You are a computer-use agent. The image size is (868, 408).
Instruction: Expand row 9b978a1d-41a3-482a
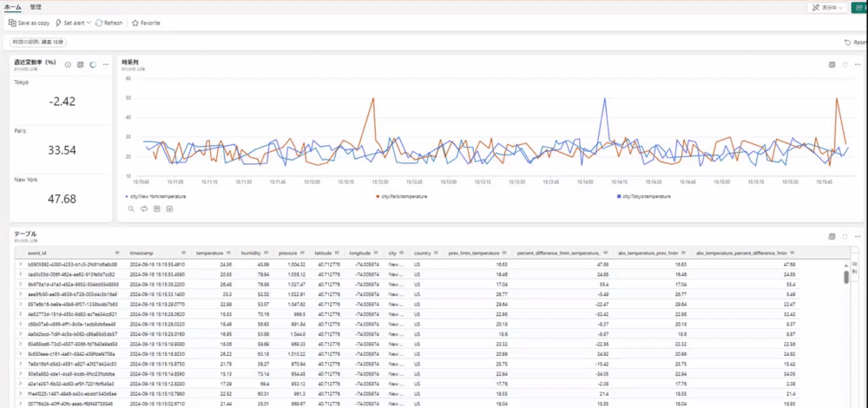pyautogui.click(x=21, y=284)
